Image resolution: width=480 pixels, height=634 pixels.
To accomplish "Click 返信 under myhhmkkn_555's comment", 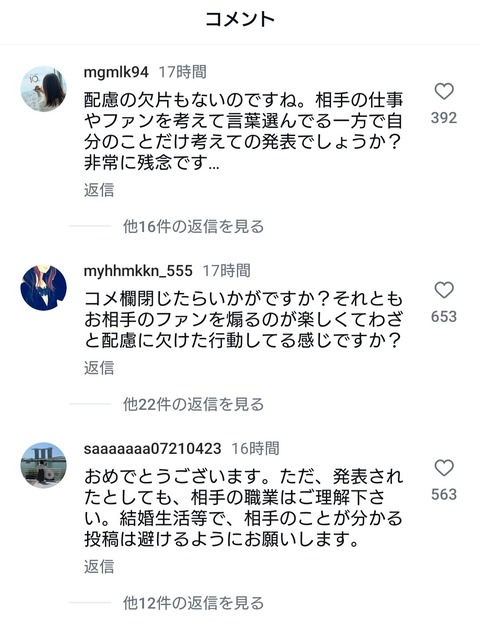I will tap(99, 368).
